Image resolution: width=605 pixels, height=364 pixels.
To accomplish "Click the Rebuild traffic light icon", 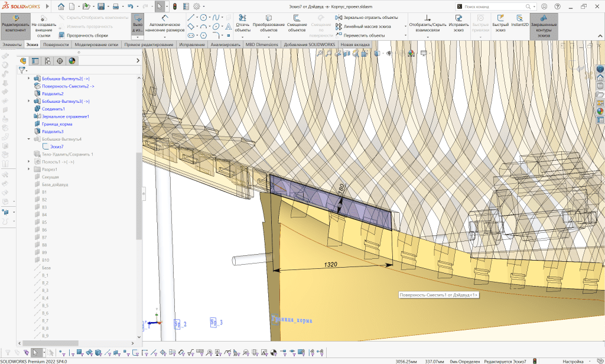I will point(175,6).
